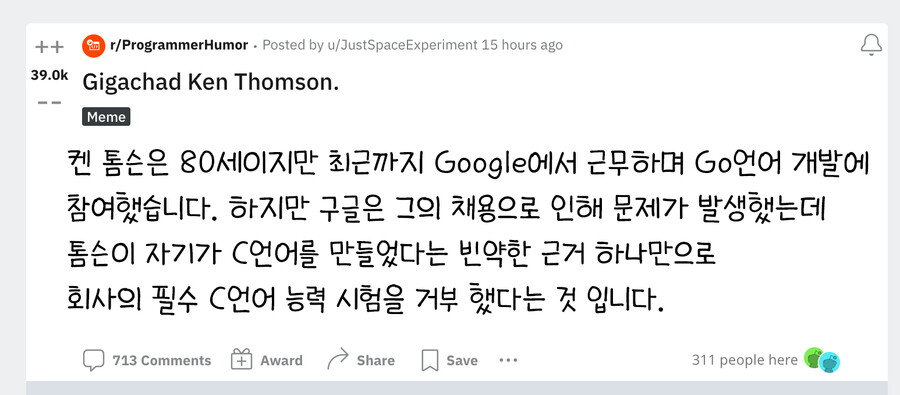Click the Korean text meme image

point(466,231)
